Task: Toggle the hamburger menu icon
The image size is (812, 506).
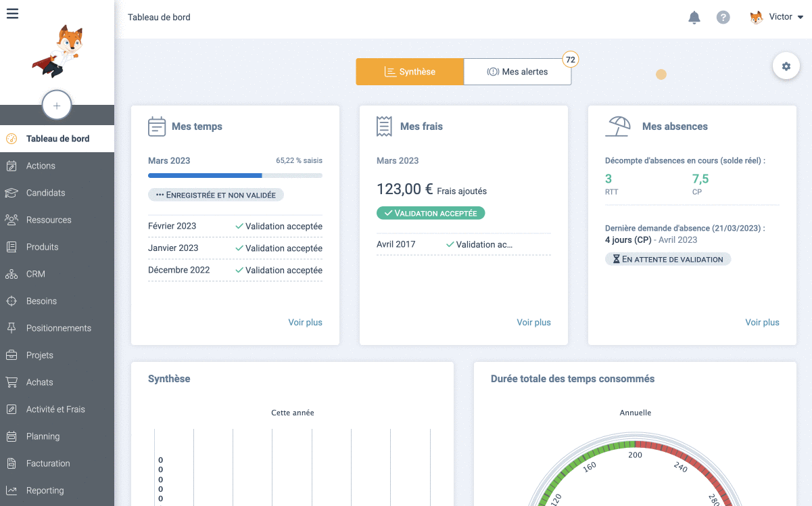Action: point(12,14)
